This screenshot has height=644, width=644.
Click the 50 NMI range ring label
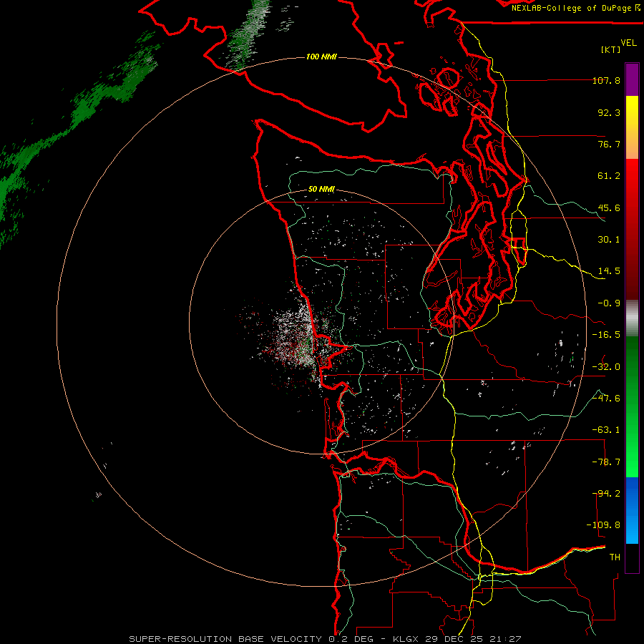[321, 190]
